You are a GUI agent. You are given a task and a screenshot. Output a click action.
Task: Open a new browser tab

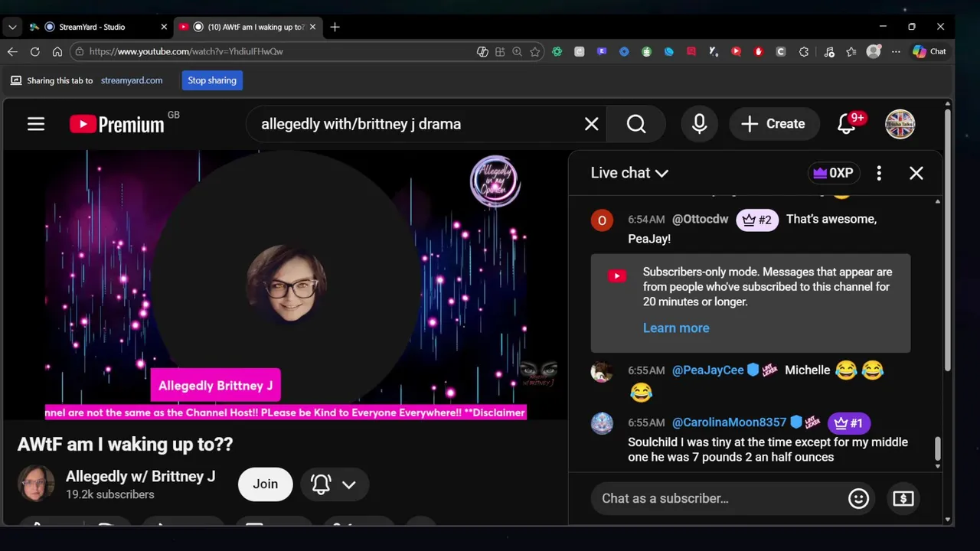click(x=335, y=27)
